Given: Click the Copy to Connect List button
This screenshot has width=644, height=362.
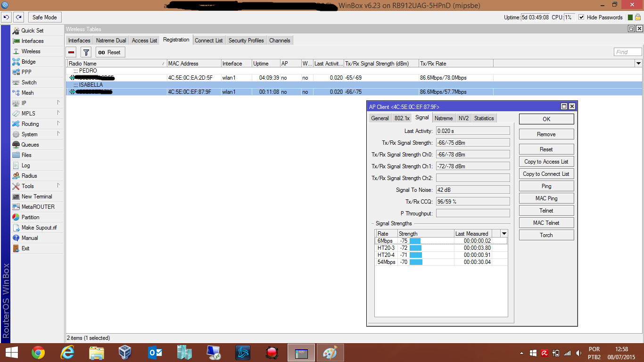Looking at the screenshot, I should (546, 174).
